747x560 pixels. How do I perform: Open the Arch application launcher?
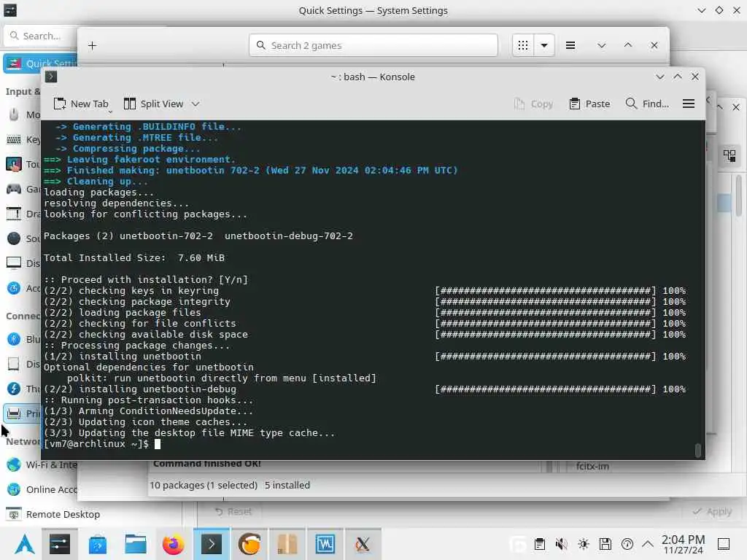click(x=24, y=544)
